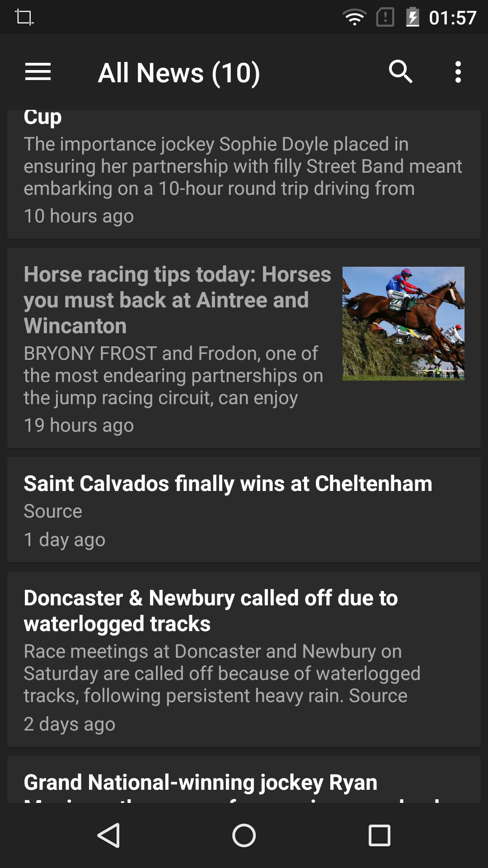Tap the 'All News (10)' title
Image resolution: width=488 pixels, height=868 pixels.
179,73
